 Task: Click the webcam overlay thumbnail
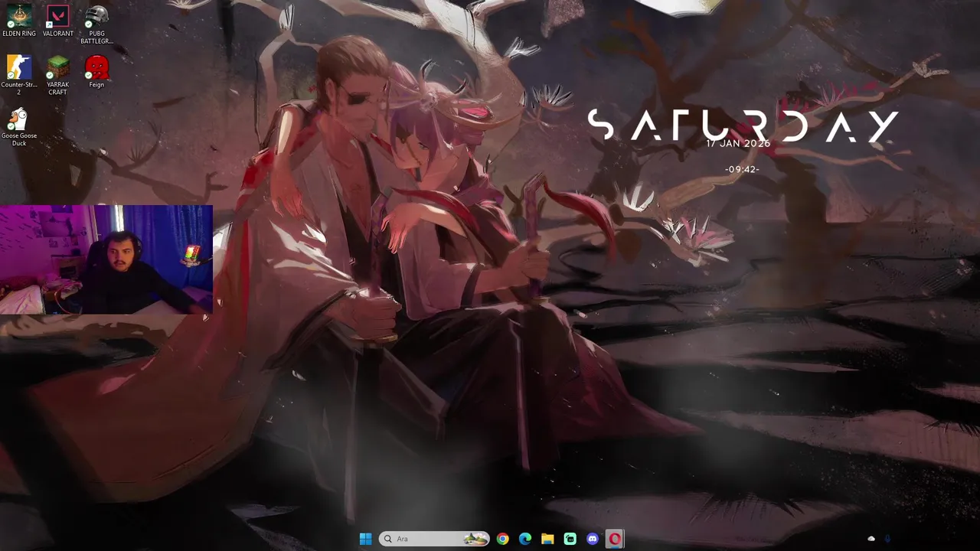(x=106, y=259)
